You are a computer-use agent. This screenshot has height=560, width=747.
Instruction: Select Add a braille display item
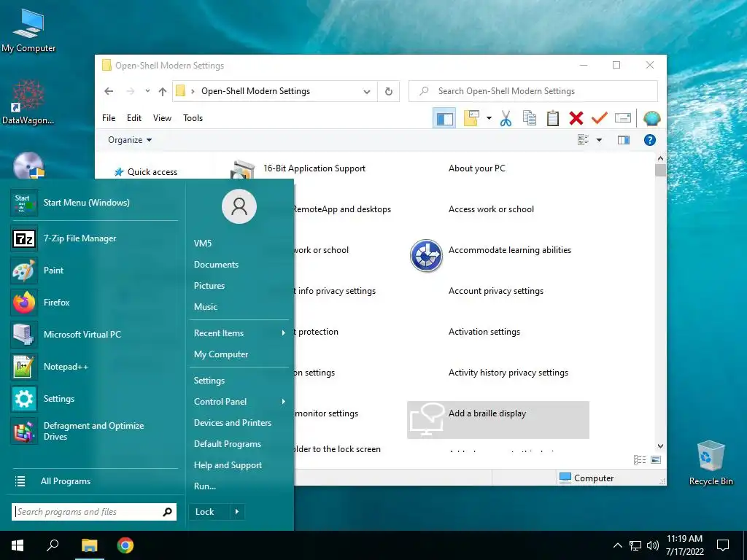coord(498,419)
